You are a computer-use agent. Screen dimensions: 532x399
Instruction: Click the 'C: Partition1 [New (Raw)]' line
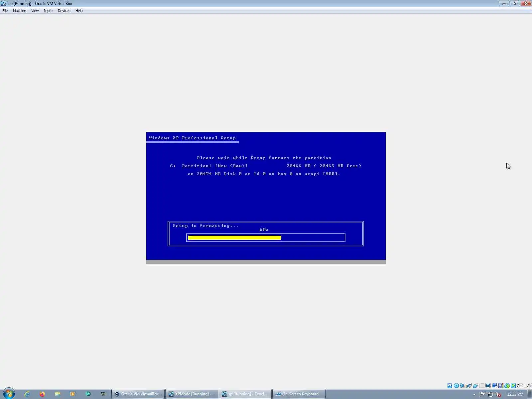pyautogui.click(x=266, y=166)
